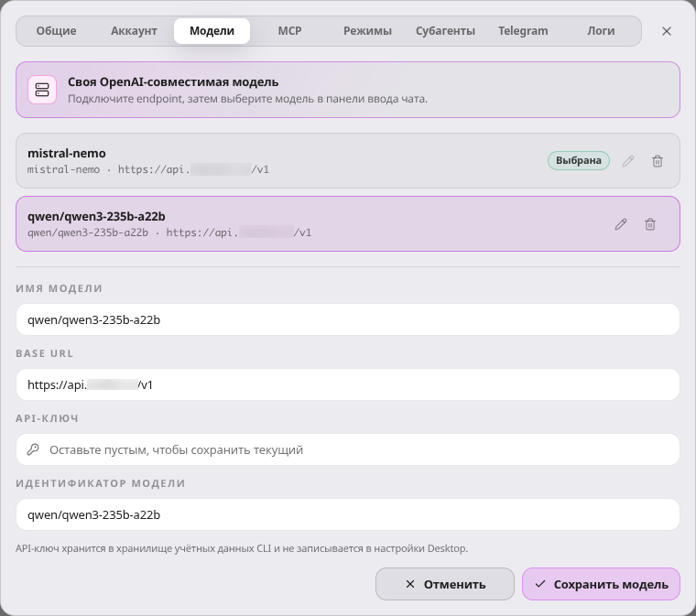The image size is (696, 616).
Task: Click the ИДЕНТИФИКАТОР МОДЕЛИ label
Action: click(101, 483)
